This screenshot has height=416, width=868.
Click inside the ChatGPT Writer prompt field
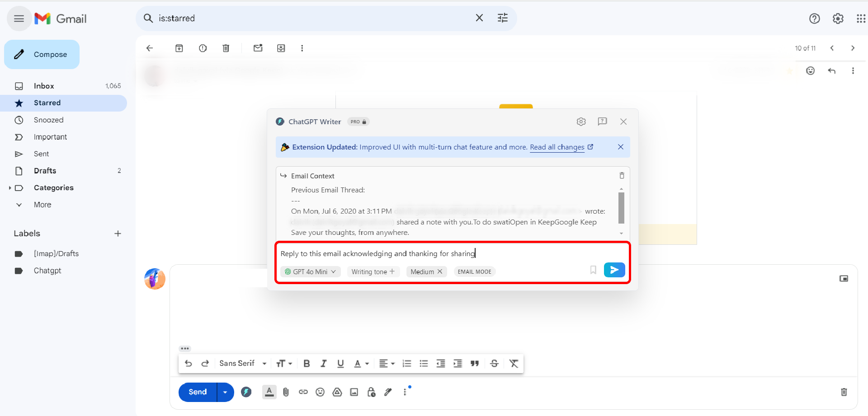click(x=452, y=253)
